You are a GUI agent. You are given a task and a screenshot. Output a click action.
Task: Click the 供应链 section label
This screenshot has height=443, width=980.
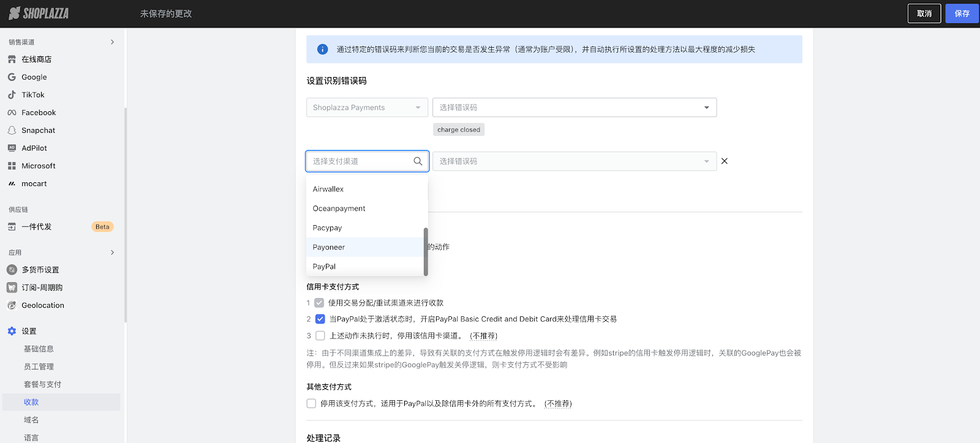pos(18,209)
